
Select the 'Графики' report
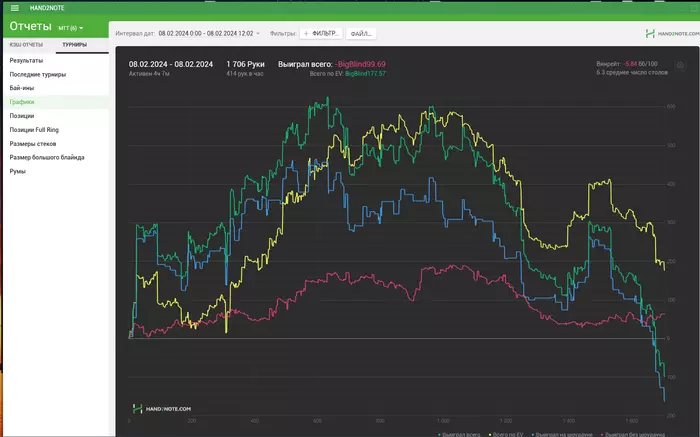pos(56,102)
